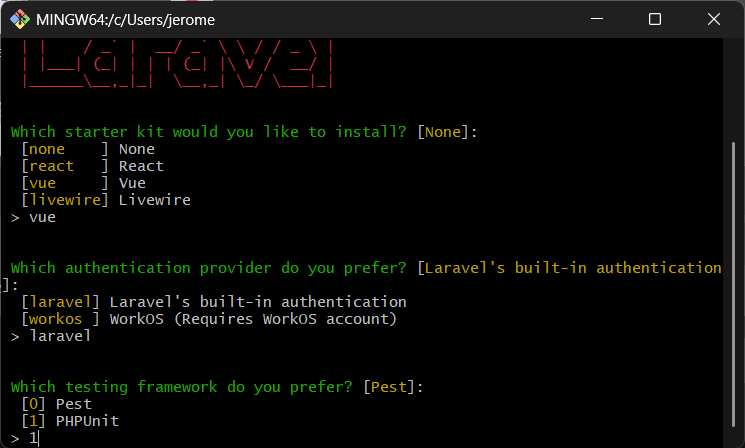
Task: Click the '[0] Pest' option line
Action: pos(57,404)
